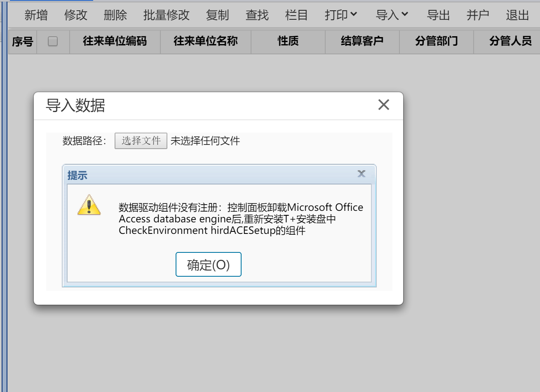Open 查找 search function

(x=257, y=15)
